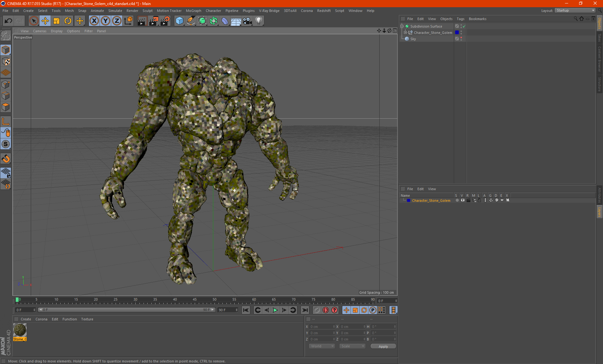
Task: Select the Stone material thumbnail
Action: (x=20, y=330)
